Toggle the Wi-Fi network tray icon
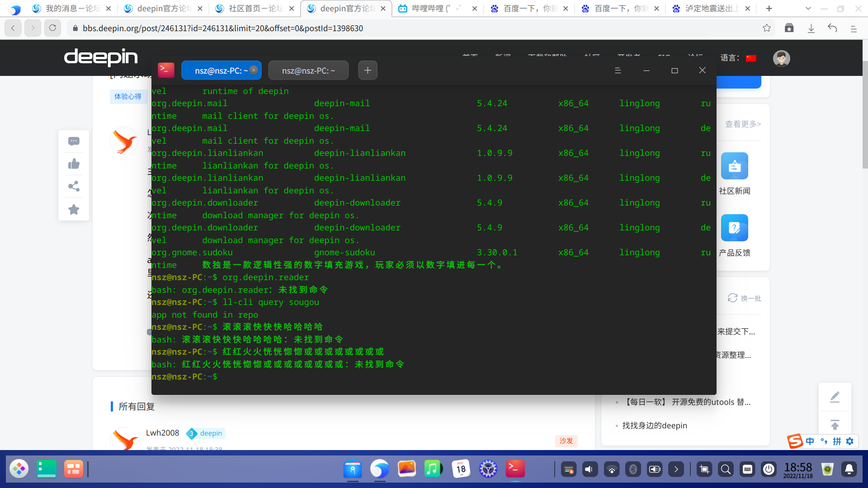 [x=611, y=469]
